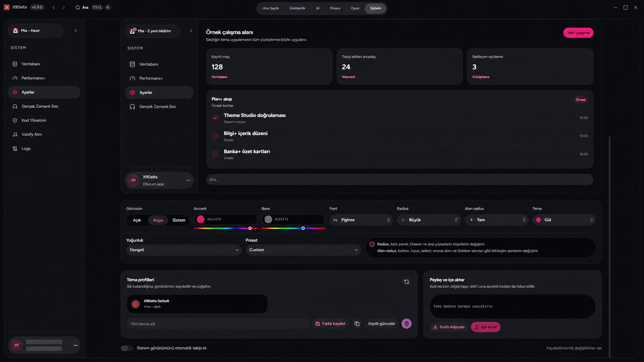This screenshot has height=362, width=644.
Task: Click Ayarlar in the preview sidebar
Action: [x=159, y=92]
